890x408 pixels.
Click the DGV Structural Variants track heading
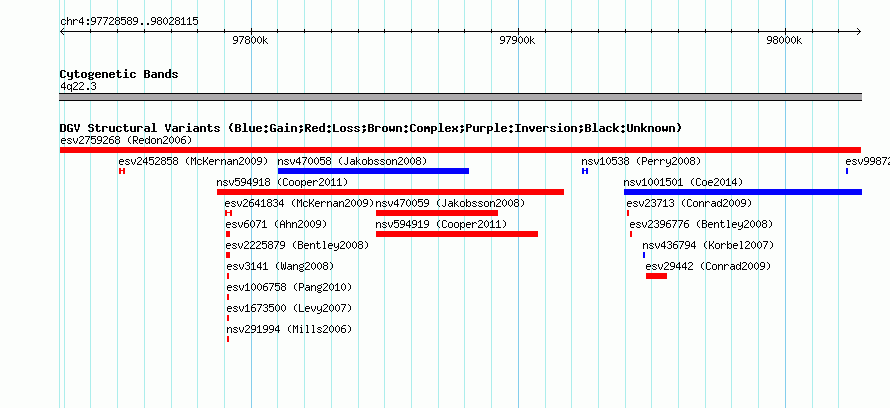click(371, 128)
